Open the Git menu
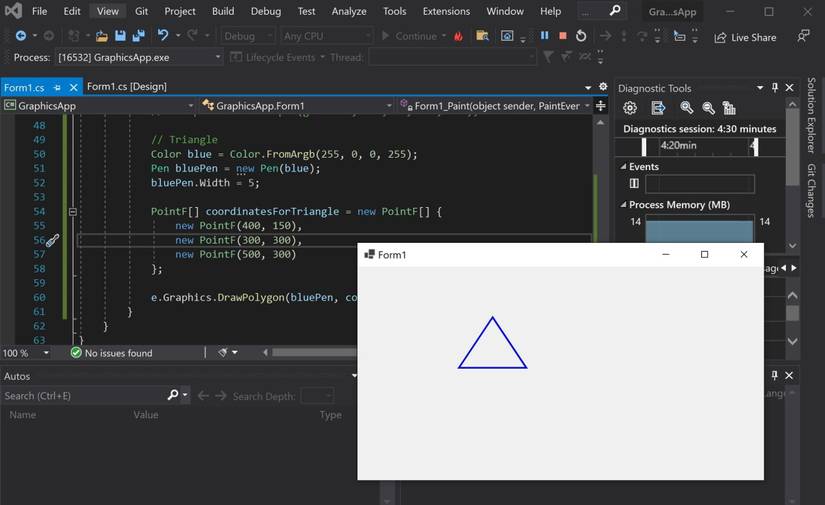825x505 pixels. (x=141, y=11)
